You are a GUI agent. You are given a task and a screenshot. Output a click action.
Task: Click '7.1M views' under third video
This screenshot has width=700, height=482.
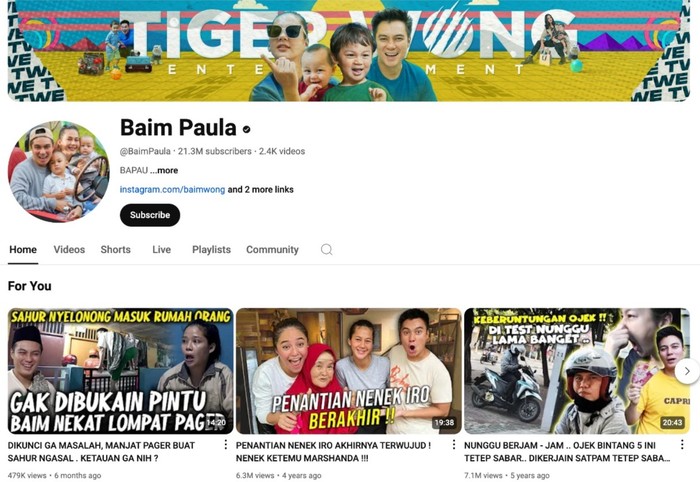[483, 476]
